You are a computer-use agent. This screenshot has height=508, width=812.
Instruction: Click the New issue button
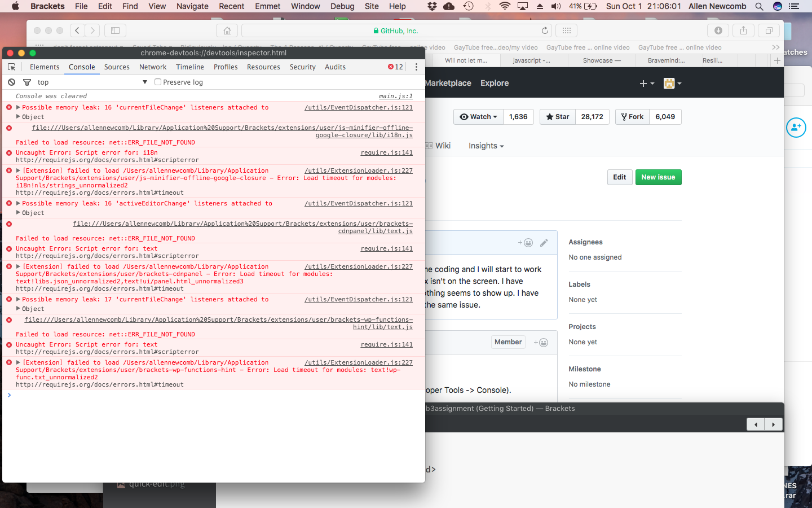(x=658, y=177)
